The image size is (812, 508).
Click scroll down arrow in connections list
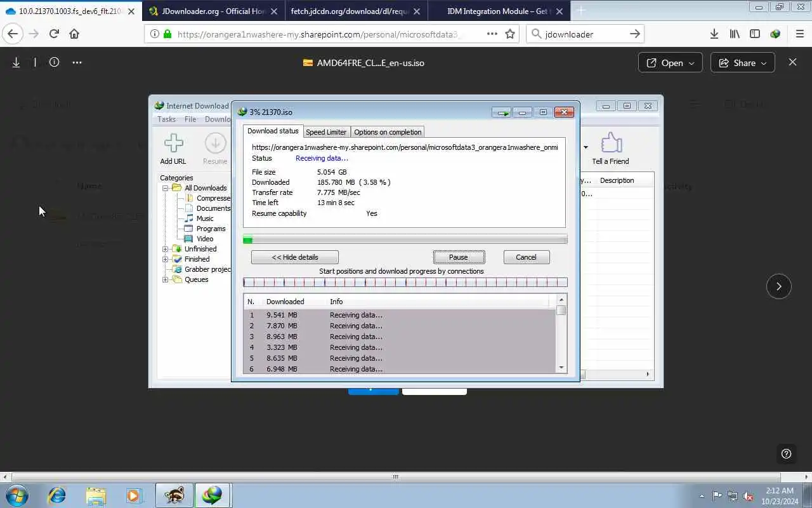tap(561, 368)
